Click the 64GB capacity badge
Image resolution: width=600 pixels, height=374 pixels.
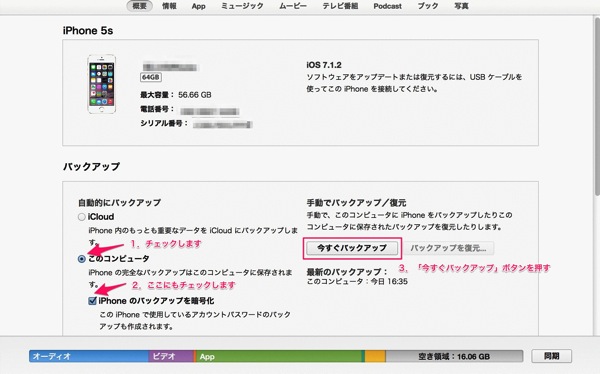151,77
